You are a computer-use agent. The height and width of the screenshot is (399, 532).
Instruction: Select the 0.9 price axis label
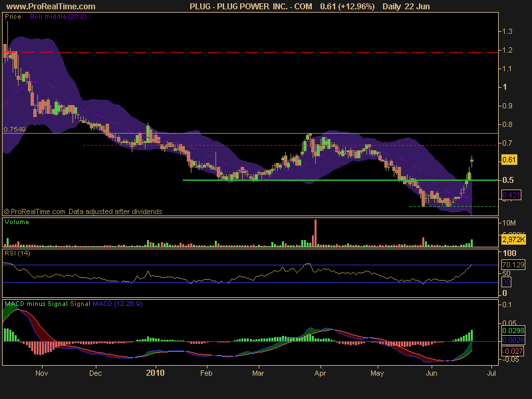click(x=507, y=106)
